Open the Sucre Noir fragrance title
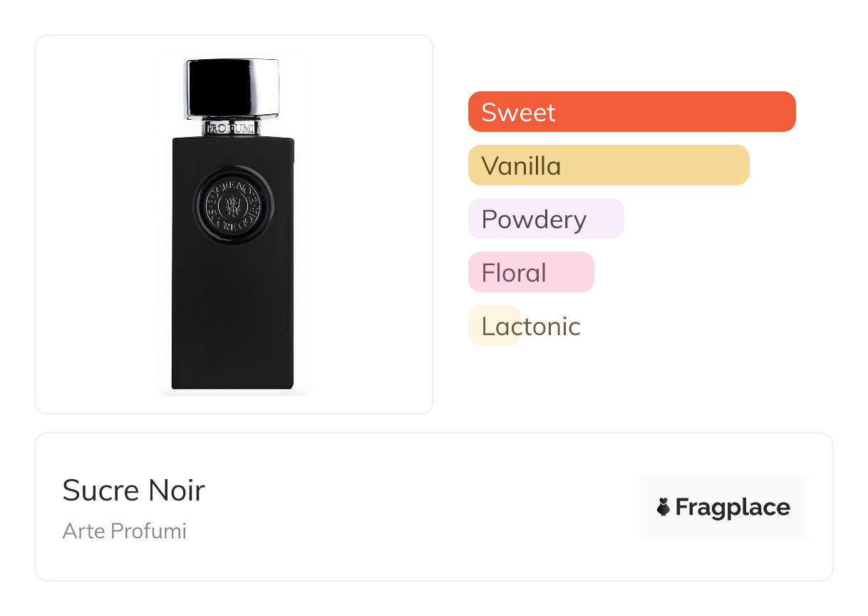868x616 pixels. (x=133, y=491)
